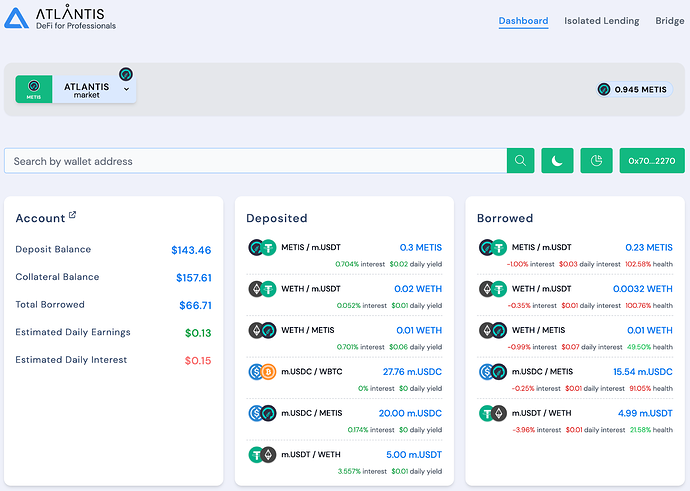Click Estimated Daily Interest $0.15 value
Image resolution: width=690 pixels, height=491 pixels.
click(198, 361)
